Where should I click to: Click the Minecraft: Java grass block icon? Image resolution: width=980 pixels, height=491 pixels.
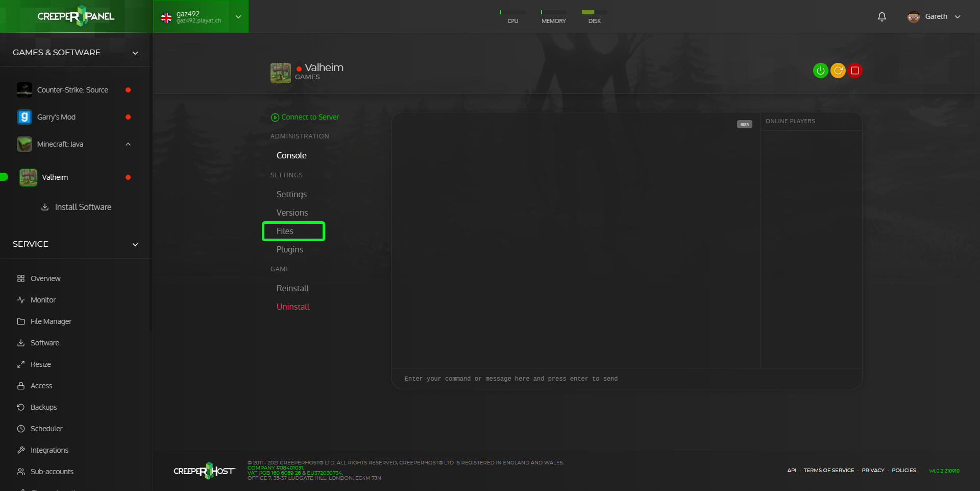(24, 144)
